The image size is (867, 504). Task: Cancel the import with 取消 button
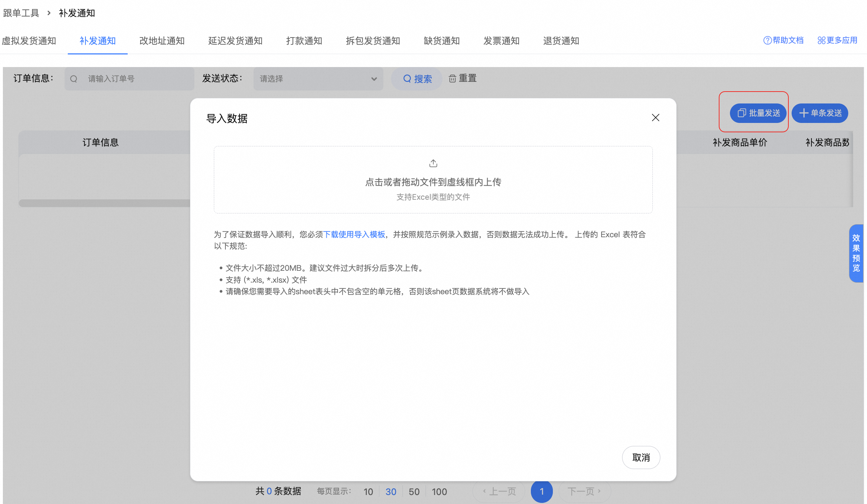(x=641, y=457)
